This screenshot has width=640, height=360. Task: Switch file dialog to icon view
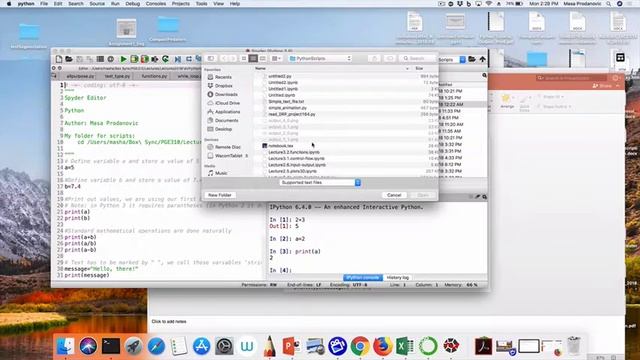244,59
